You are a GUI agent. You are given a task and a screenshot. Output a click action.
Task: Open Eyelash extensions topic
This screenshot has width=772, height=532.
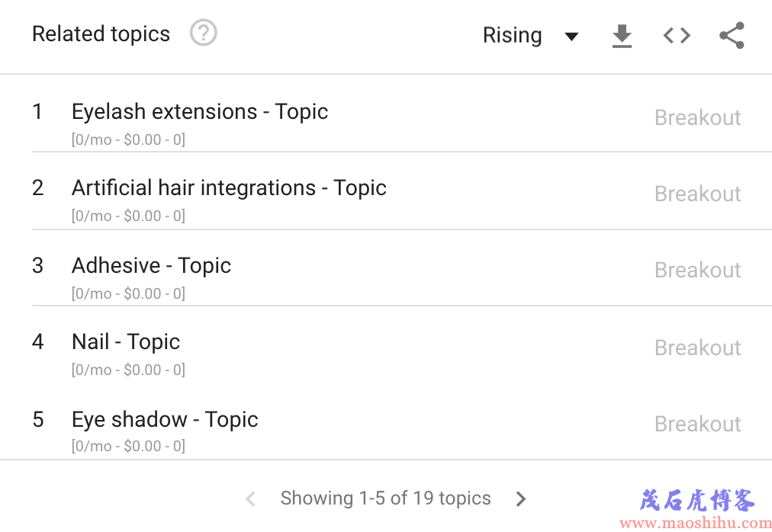pos(200,112)
